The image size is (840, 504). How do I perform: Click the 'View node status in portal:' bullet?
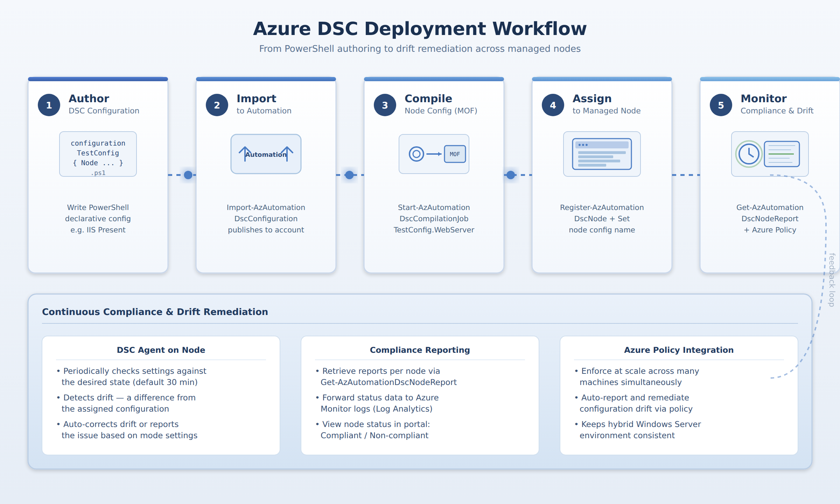[373, 424]
